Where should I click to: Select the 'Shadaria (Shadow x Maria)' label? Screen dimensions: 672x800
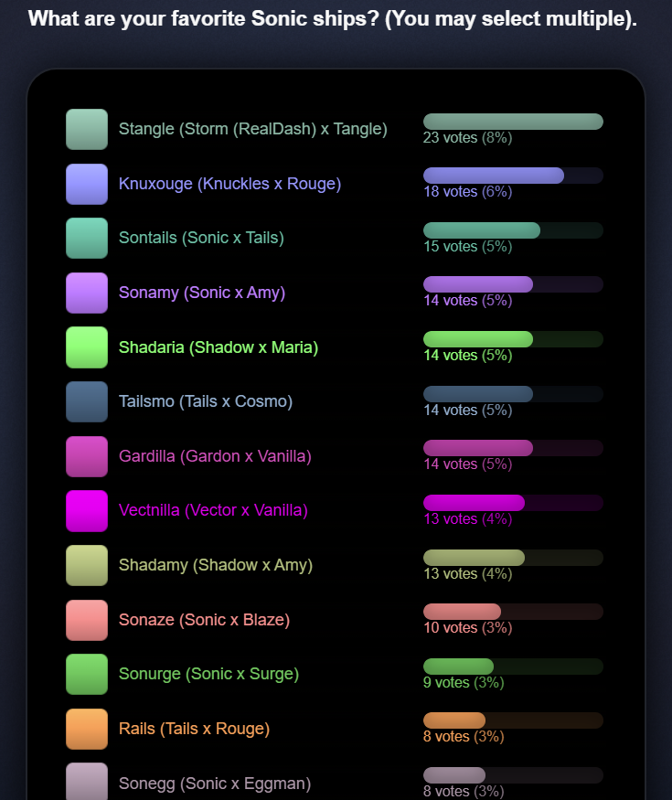point(219,347)
